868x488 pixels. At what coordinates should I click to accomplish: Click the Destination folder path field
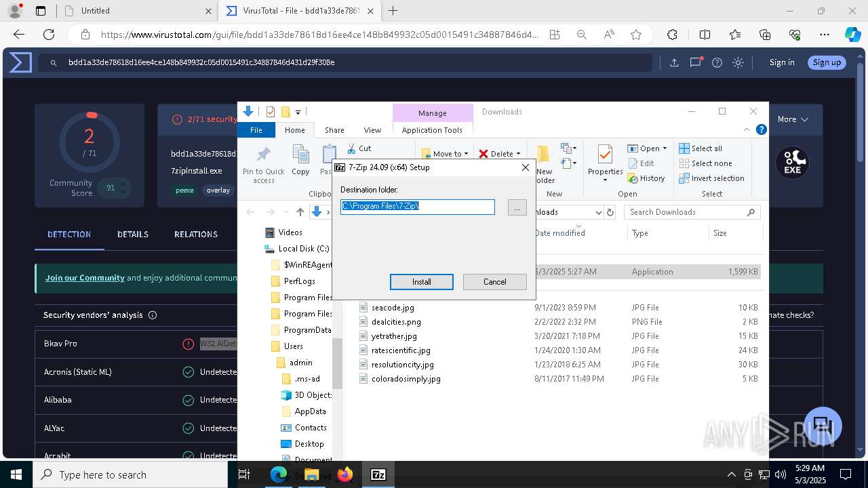point(418,207)
